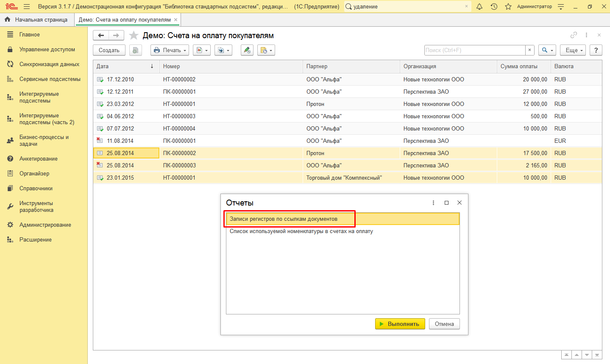Open the Печать dropdown
The width and height of the screenshot is (610, 364).
[x=170, y=50]
